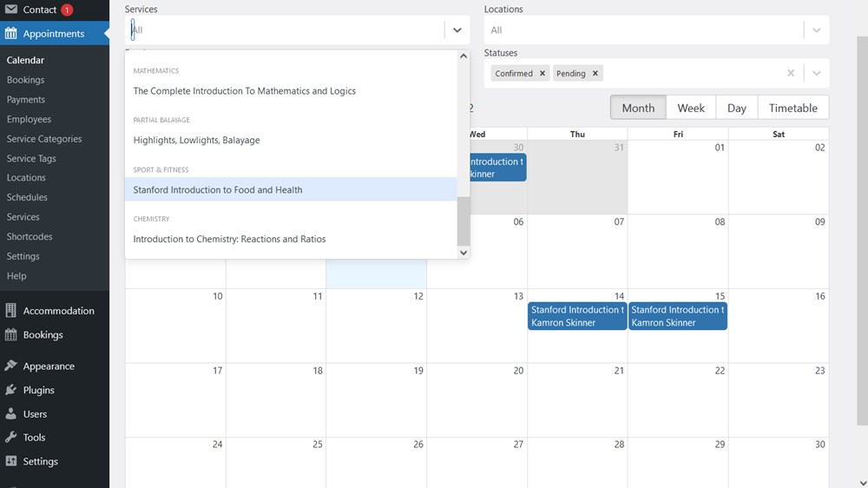Open Schedules submenu item
Viewport: 868px width, 488px height.
[27, 197]
